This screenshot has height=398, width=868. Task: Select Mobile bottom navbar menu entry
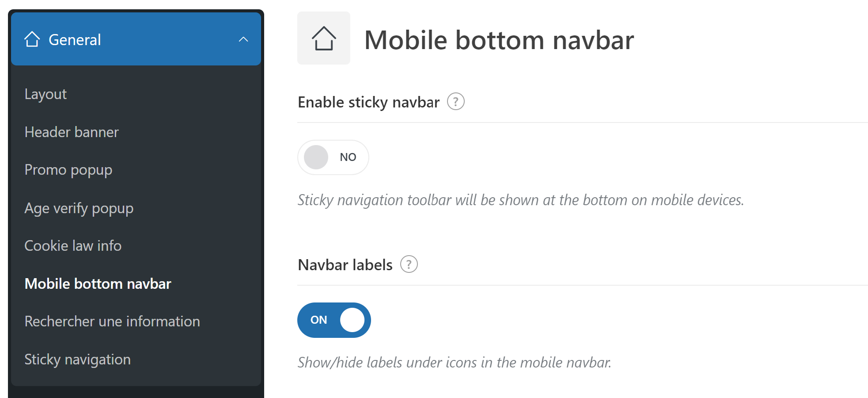(x=98, y=284)
